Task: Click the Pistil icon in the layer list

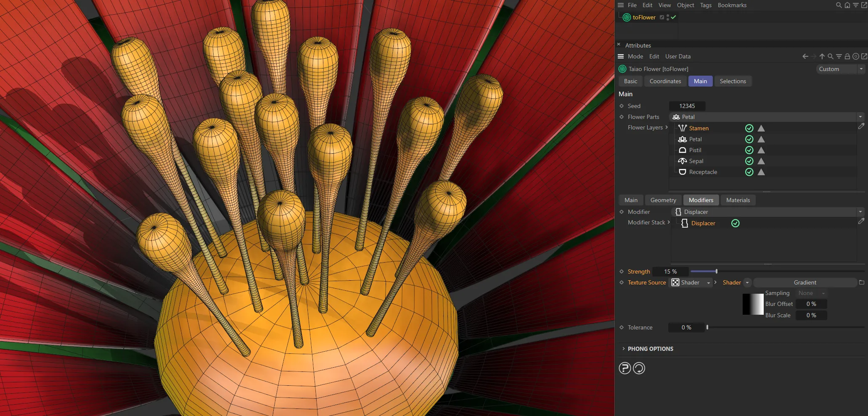Action: coord(682,150)
